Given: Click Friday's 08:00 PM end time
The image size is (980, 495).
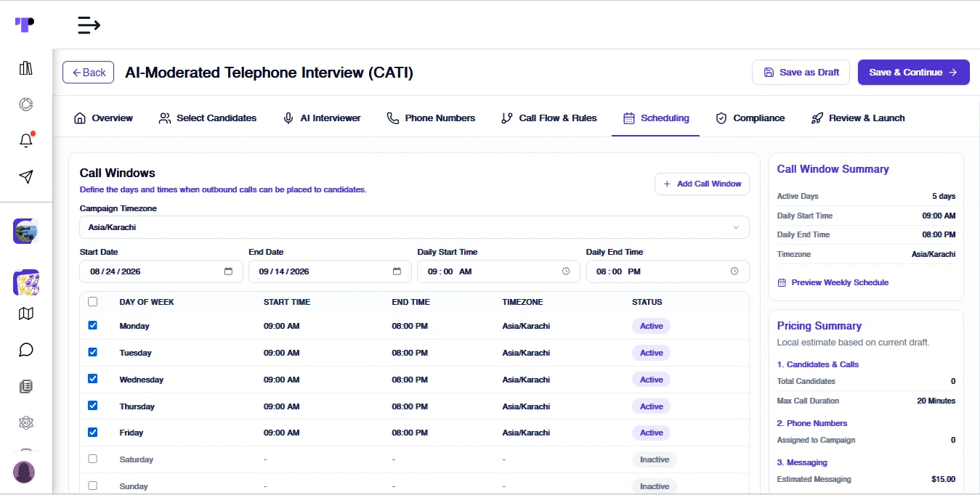Looking at the screenshot, I should point(410,433).
